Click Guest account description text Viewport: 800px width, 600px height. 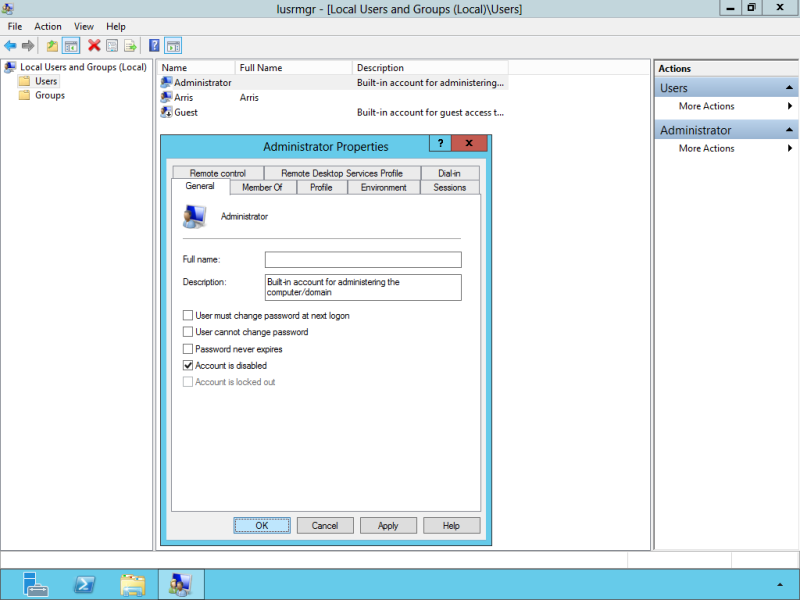click(x=430, y=113)
